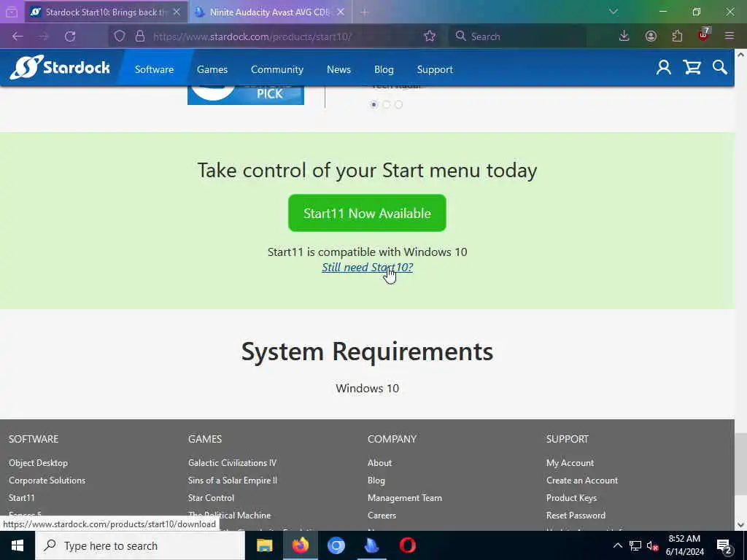The height and width of the screenshot is (560, 747).
Task: View site security via the padlock icon
Action: (139, 36)
